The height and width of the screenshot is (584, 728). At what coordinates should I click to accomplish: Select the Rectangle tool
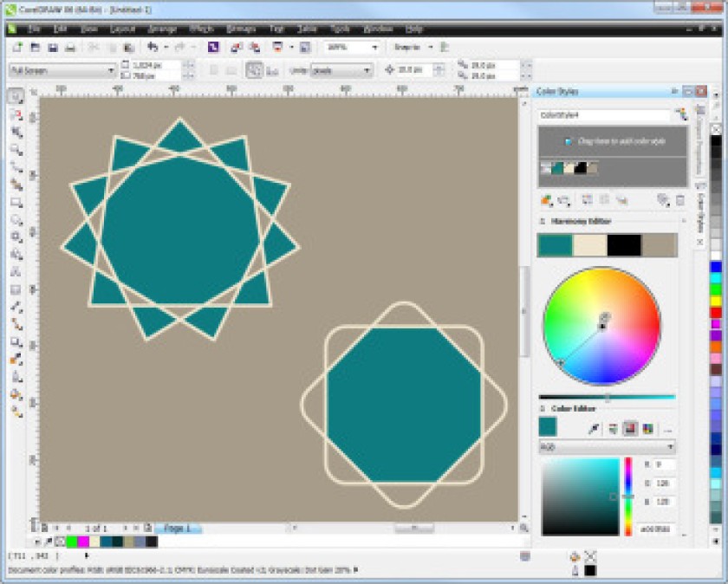16,203
